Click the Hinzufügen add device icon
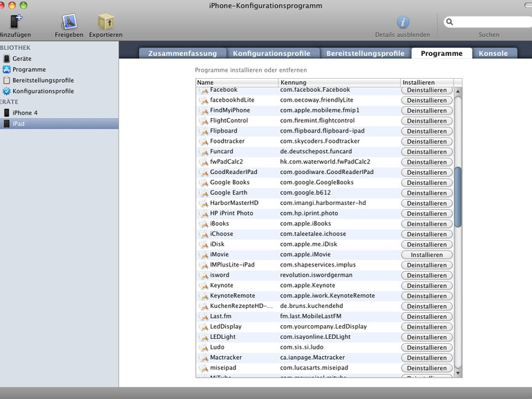The height and width of the screenshot is (399, 532). 16,21
